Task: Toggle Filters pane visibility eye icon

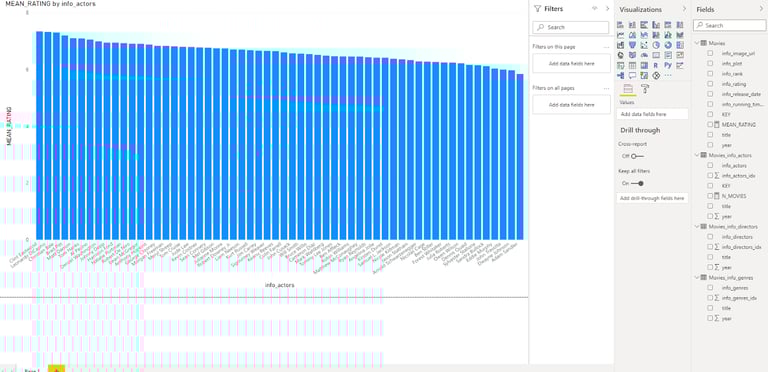Action: 595,9
